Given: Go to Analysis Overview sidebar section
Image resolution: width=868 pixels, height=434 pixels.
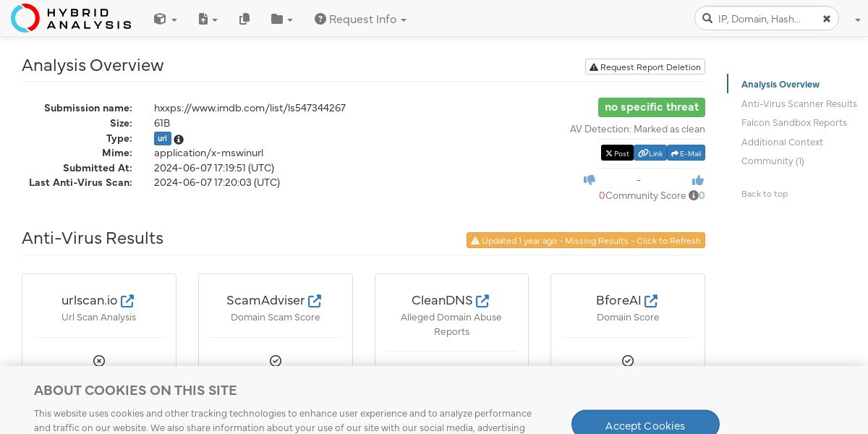Looking at the screenshot, I should pyautogui.click(x=780, y=85).
